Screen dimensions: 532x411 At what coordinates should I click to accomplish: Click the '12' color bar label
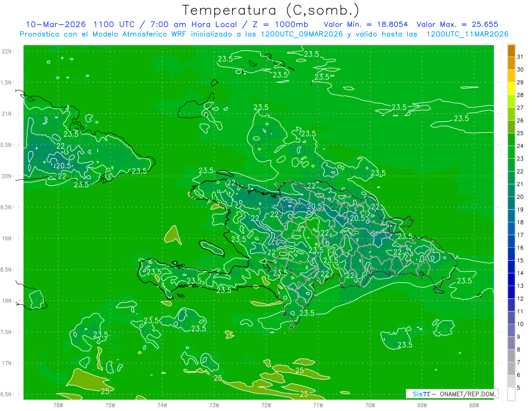tap(520, 299)
